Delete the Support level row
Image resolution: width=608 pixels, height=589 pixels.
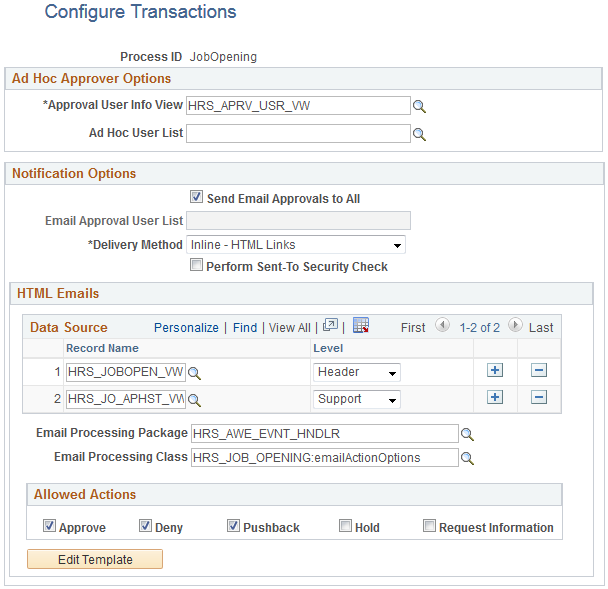pos(539,397)
